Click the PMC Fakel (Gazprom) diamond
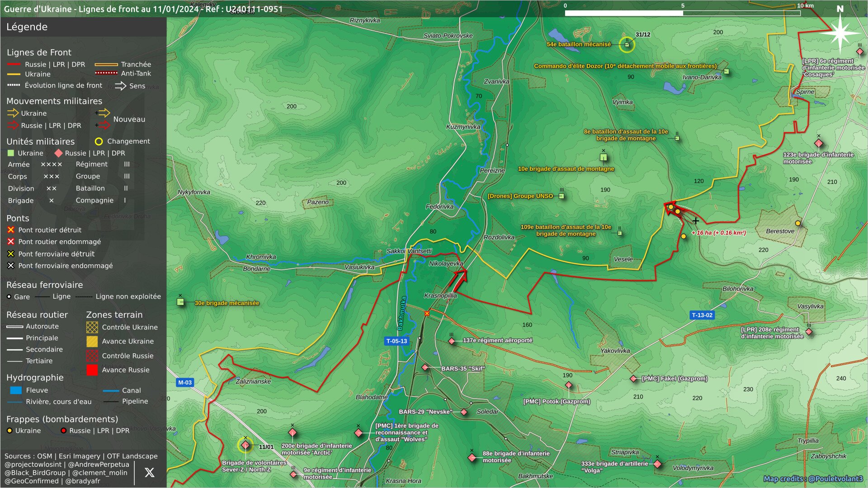This screenshot has width=868, height=488. click(x=634, y=379)
